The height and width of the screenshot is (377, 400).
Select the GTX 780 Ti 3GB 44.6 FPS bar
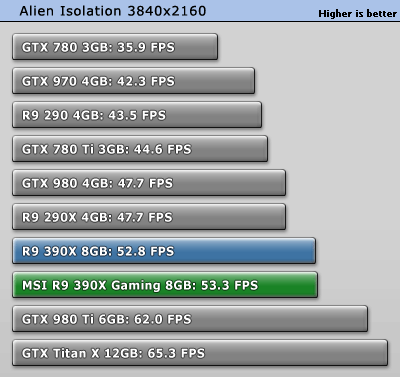140,149
